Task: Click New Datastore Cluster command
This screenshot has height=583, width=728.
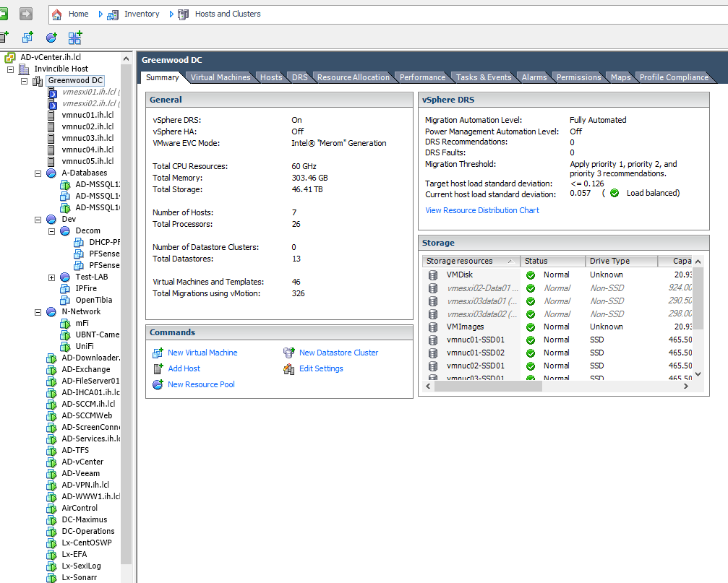Action: pyautogui.click(x=338, y=353)
